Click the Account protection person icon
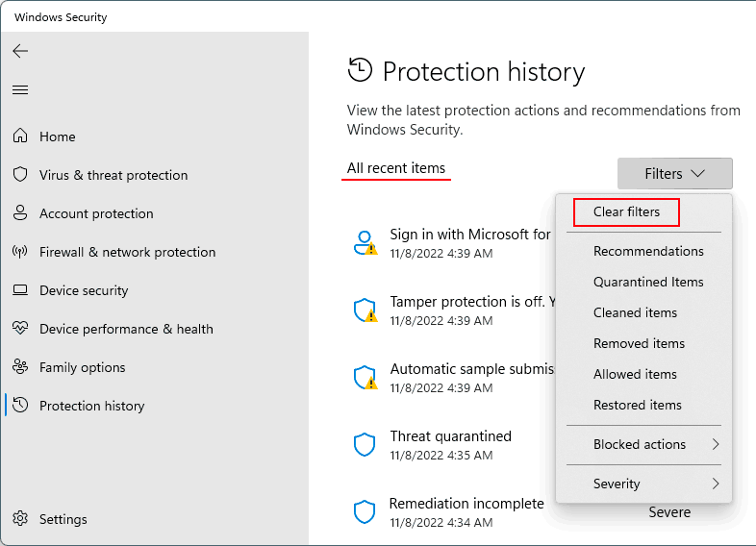 point(20,213)
